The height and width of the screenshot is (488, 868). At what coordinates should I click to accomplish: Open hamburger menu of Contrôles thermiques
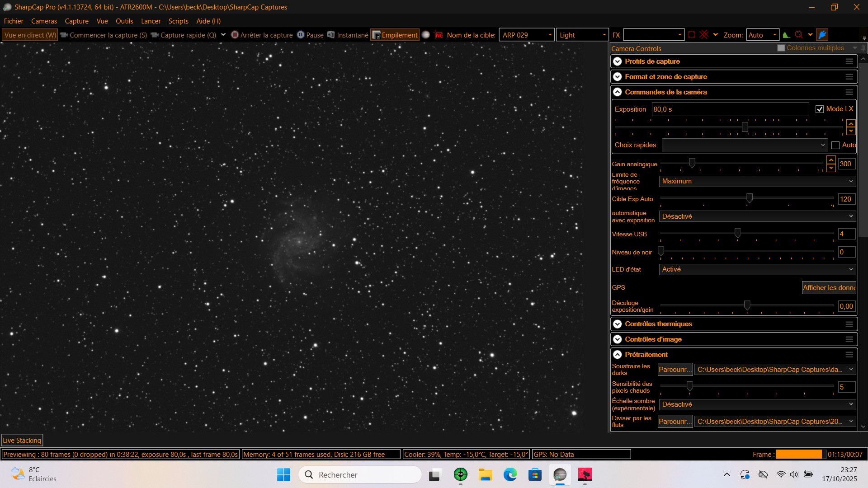(x=849, y=324)
